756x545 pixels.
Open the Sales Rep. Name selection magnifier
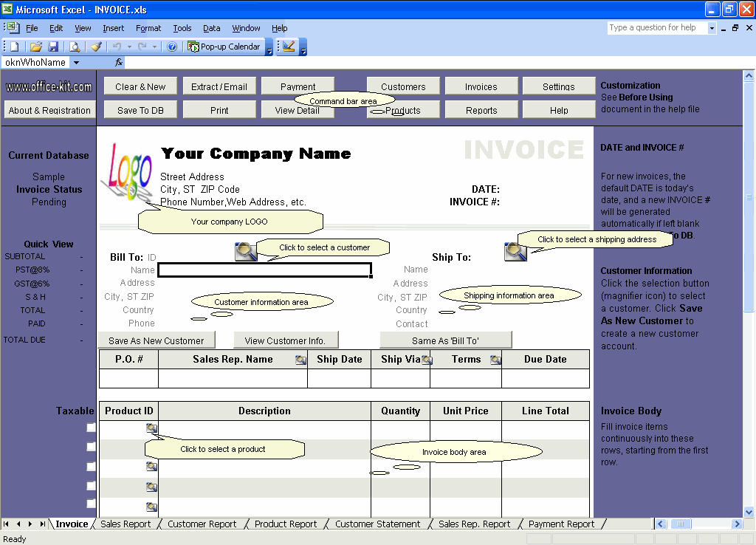(x=300, y=359)
